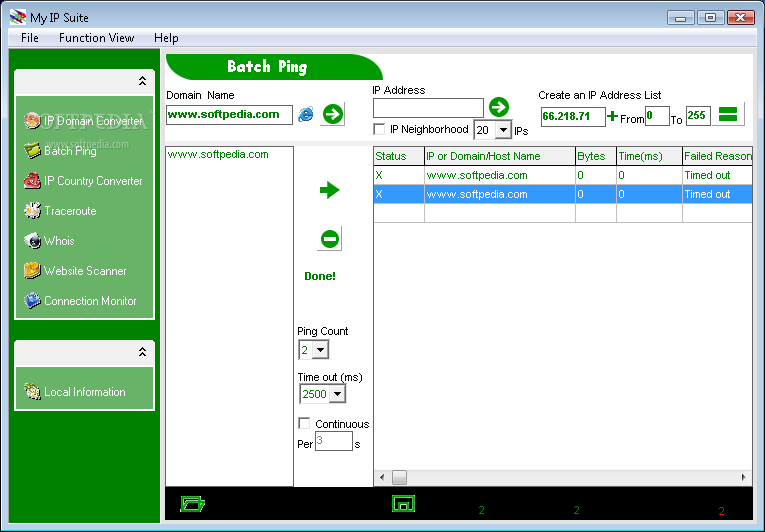
Task: Click the empty IP Address input field
Action: 428,108
